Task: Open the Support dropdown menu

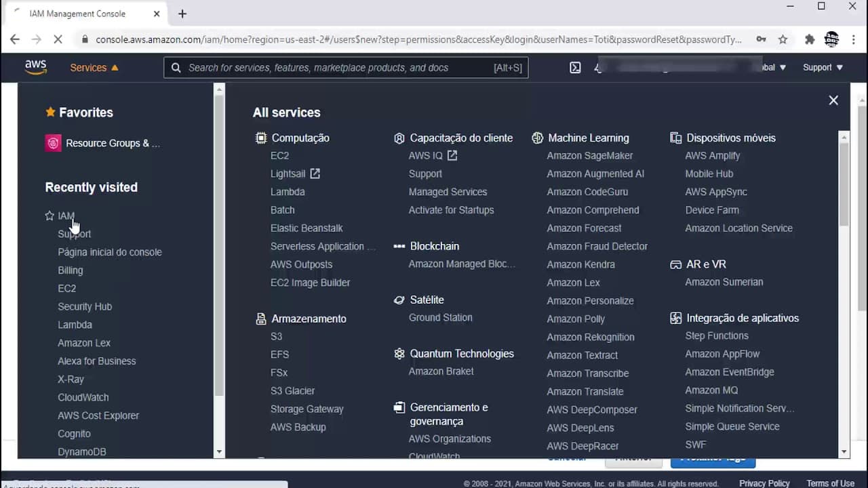Action: coord(823,68)
